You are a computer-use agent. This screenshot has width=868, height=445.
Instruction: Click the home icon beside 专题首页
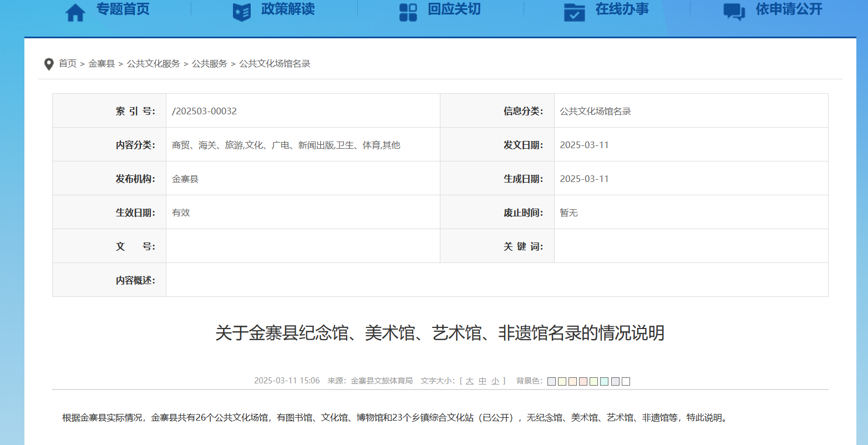pyautogui.click(x=75, y=12)
